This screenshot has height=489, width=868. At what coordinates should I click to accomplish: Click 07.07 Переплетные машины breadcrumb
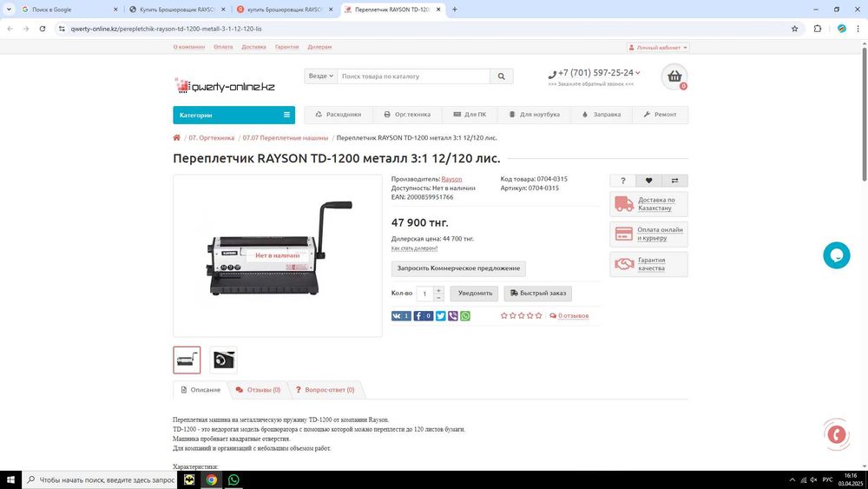click(285, 138)
